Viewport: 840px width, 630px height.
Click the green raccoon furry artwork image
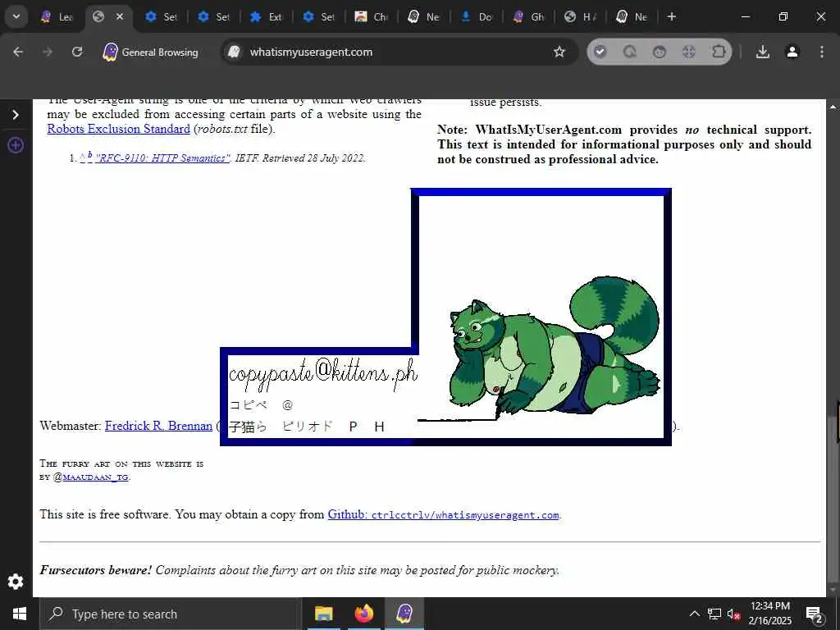(x=554, y=345)
